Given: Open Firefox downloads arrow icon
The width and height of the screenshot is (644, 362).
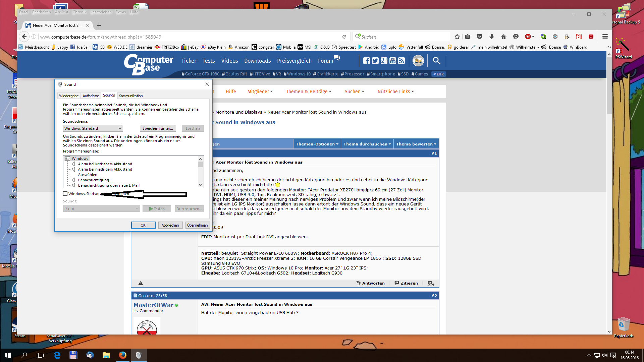Looking at the screenshot, I should [x=492, y=37].
